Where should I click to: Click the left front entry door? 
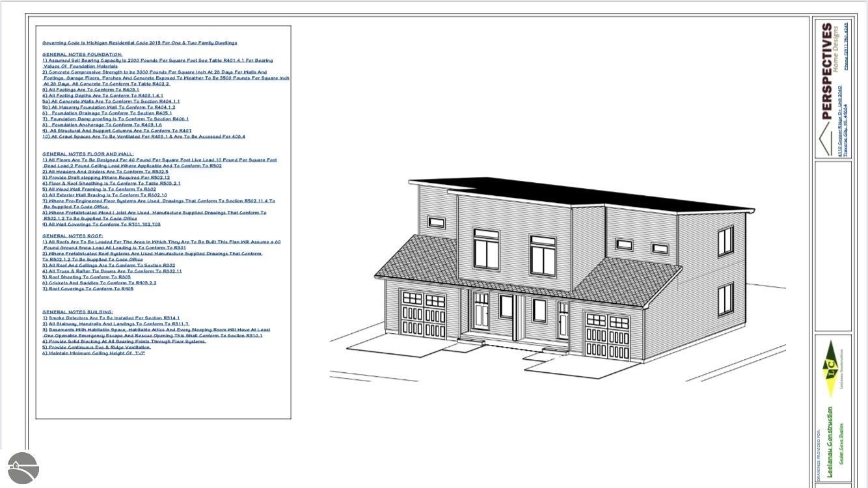(481, 311)
